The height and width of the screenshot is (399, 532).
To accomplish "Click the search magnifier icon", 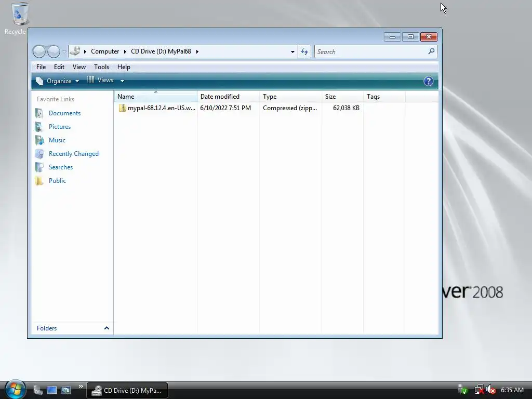I will click(431, 51).
